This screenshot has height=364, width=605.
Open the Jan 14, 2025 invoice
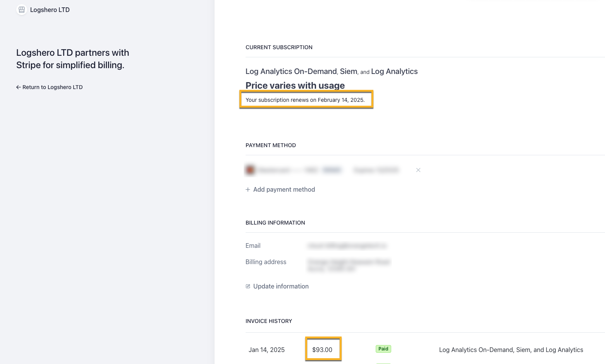(x=266, y=350)
